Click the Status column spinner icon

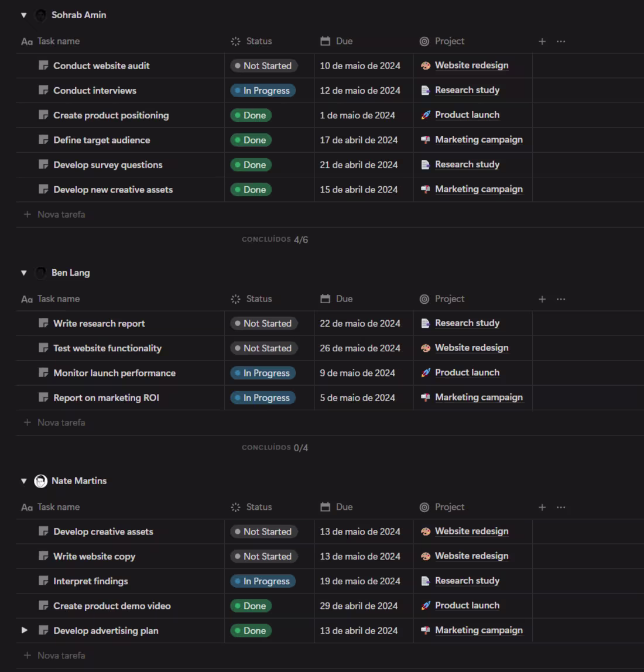[235, 41]
